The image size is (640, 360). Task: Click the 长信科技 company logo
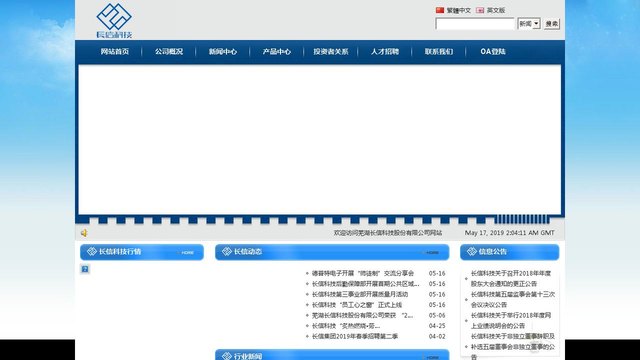(x=114, y=21)
